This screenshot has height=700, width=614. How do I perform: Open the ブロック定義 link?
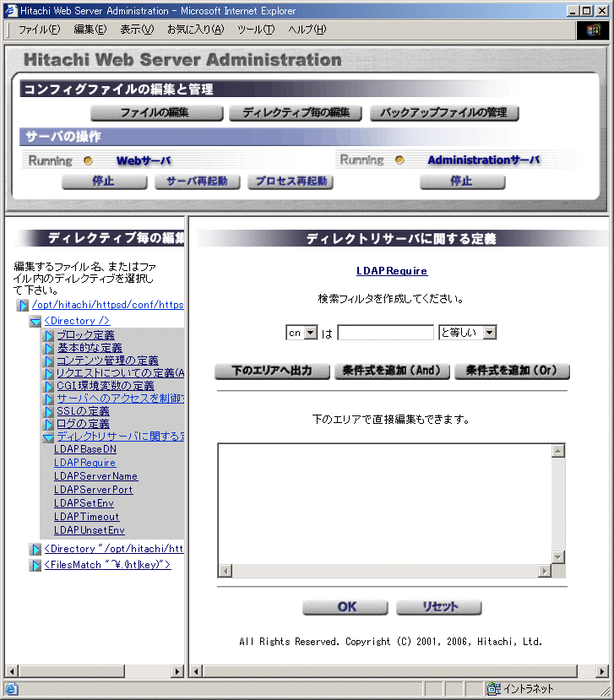(x=85, y=335)
